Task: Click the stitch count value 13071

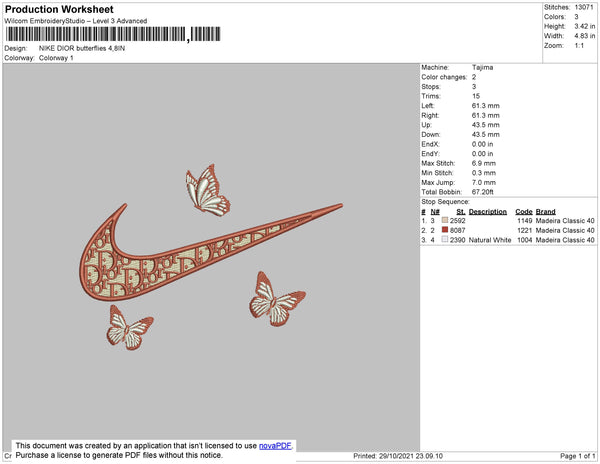Action: [x=584, y=7]
